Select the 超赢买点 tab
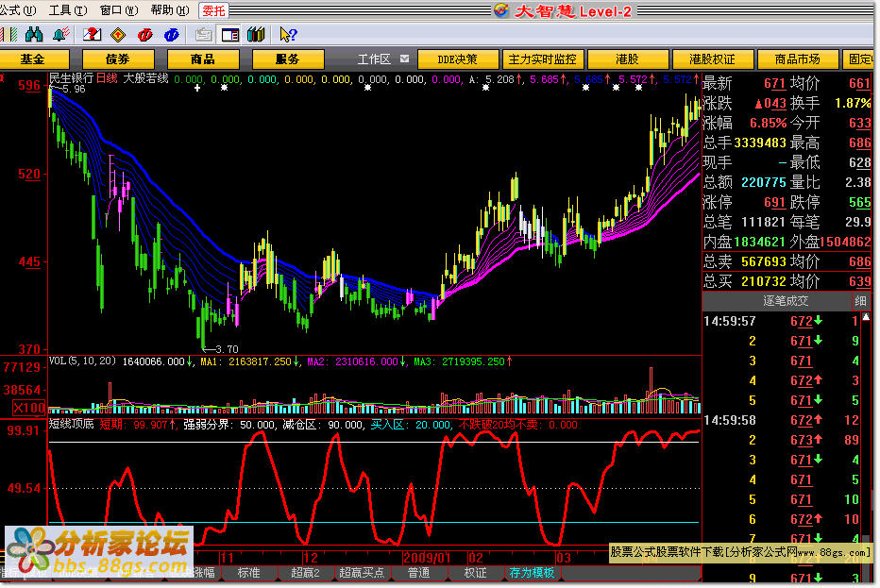Viewport: 880px width, 588px height. 362,573
